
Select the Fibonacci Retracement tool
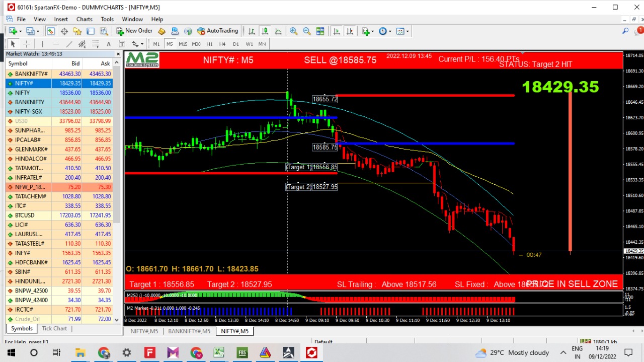coord(95,44)
